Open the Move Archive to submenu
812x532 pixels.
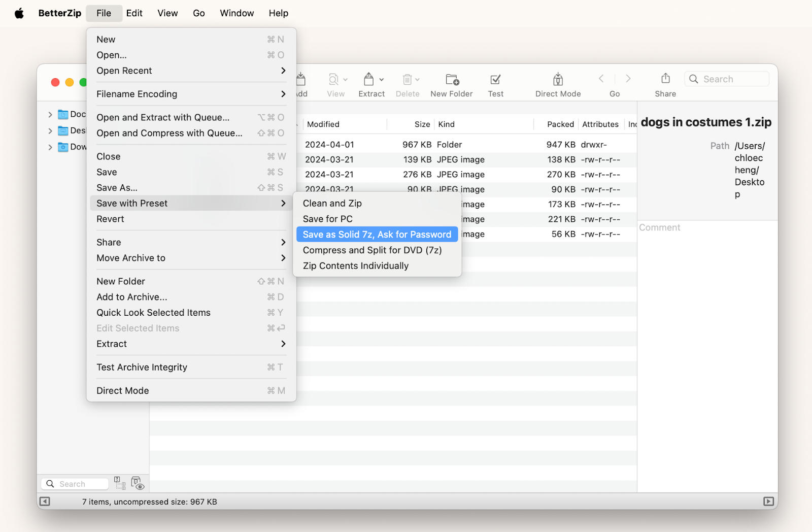point(191,258)
